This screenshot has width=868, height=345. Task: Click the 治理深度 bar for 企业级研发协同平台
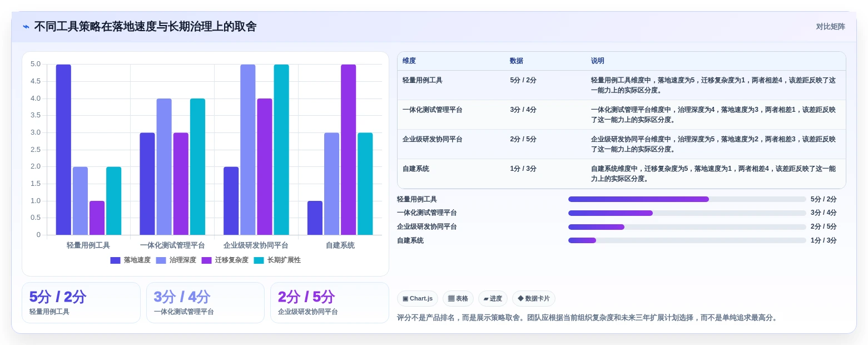click(248, 150)
